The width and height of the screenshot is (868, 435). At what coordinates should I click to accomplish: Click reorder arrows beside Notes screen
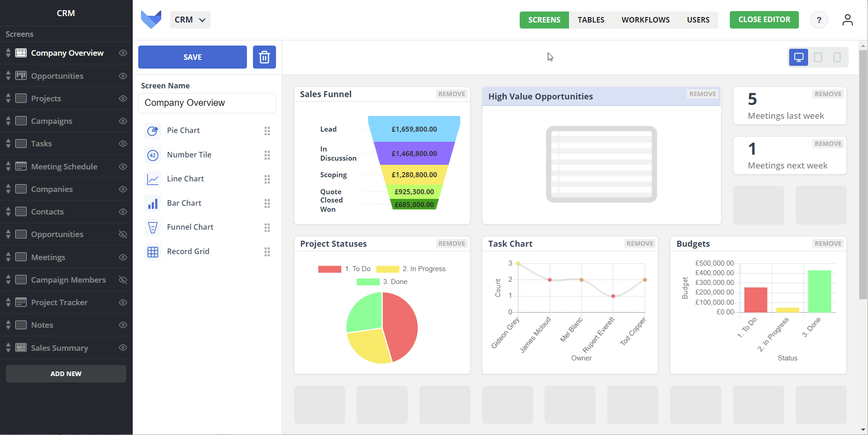pyautogui.click(x=8, y=325)
